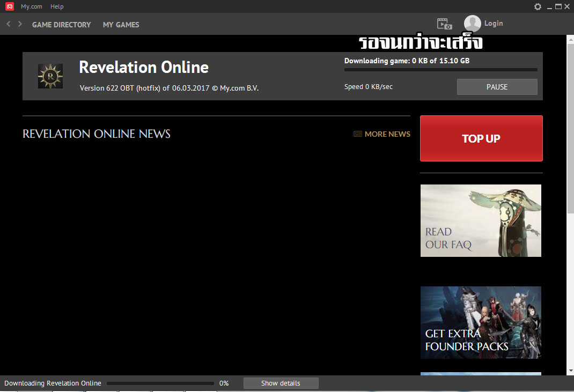
Task: Pause the Revelation Online download
Action: [x=497, y=86]
